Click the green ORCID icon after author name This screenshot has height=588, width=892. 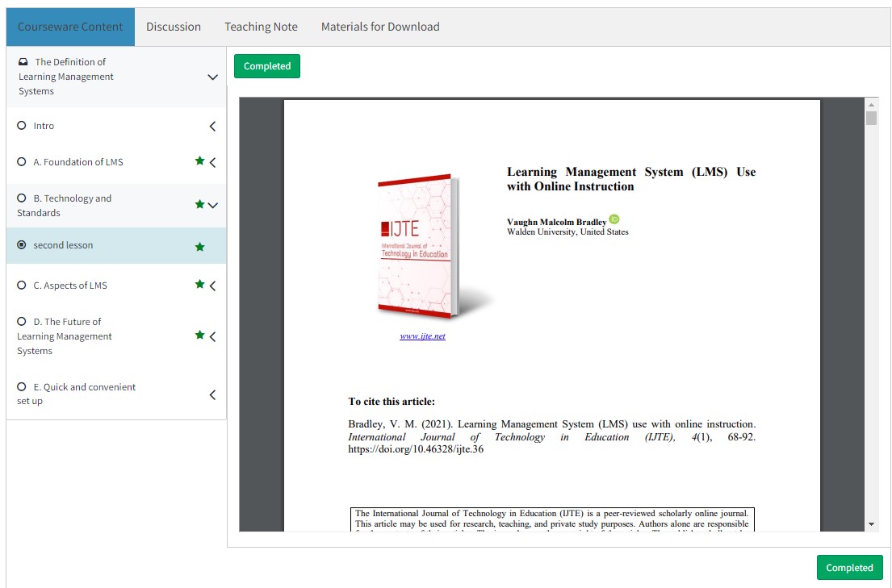pos(614,220)
